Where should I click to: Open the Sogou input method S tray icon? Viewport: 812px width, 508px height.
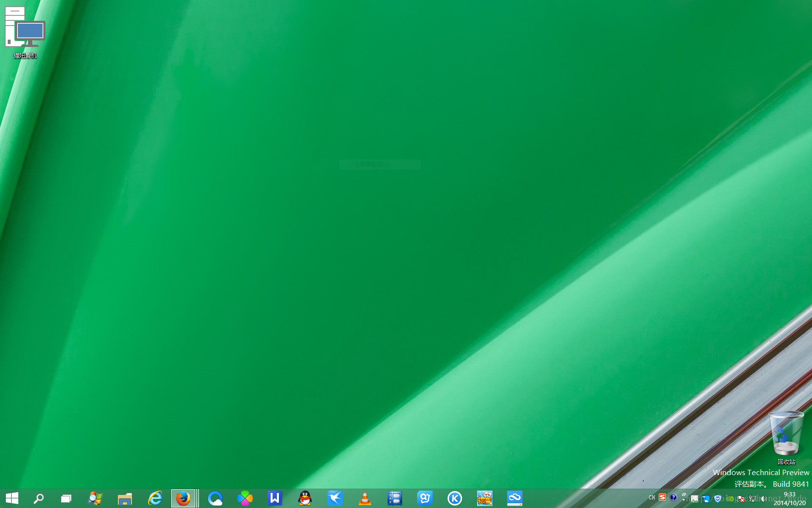click(662, 497)
